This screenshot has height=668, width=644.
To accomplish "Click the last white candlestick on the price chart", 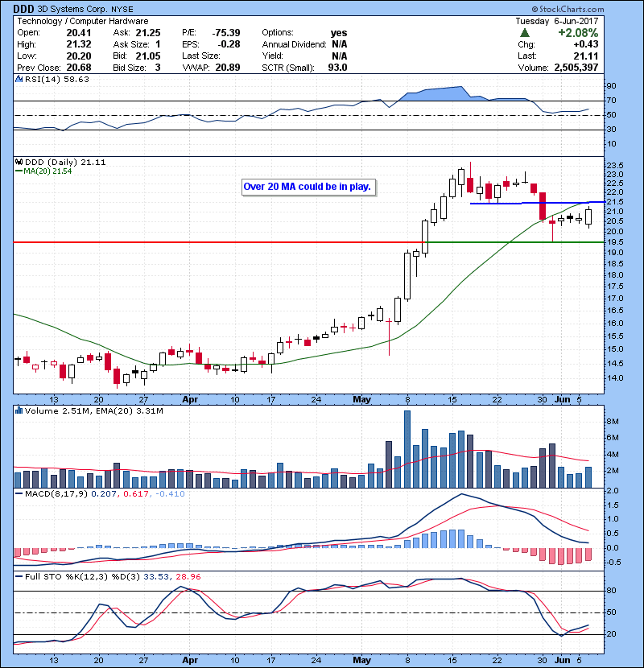I will 588,216.
